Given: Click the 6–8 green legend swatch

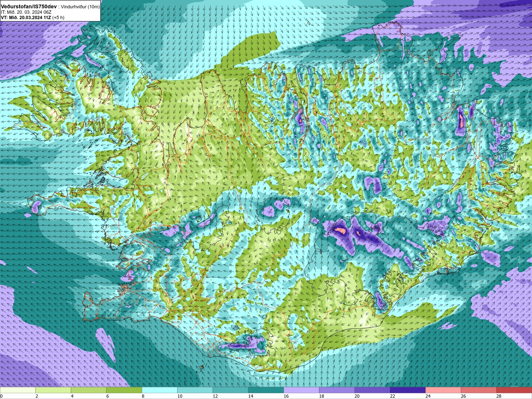Looking at the screenshot, I should (124, 390).
